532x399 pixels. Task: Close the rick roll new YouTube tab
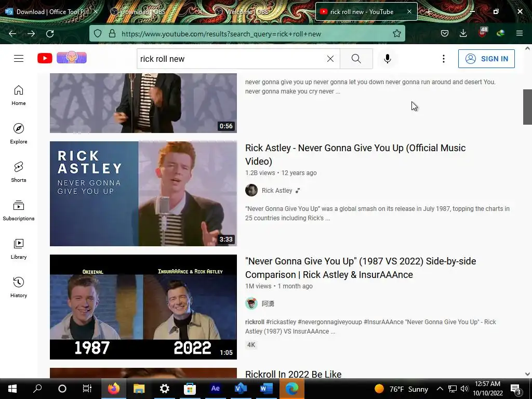(409, 11)
